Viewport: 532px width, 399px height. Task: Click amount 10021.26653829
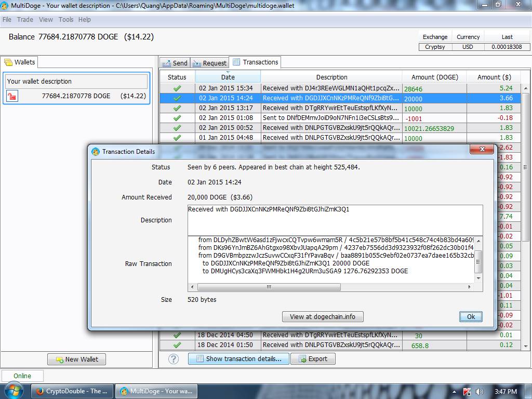coord(429,128)
